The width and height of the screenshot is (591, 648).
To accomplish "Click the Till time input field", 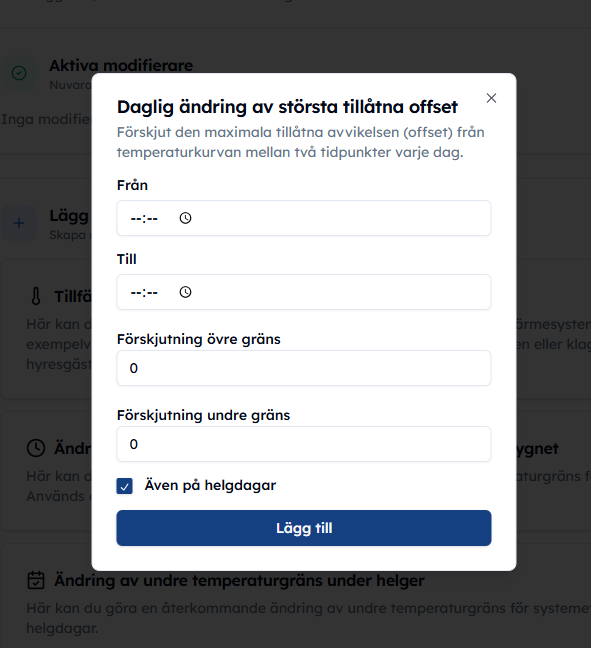I will (304, 292).
